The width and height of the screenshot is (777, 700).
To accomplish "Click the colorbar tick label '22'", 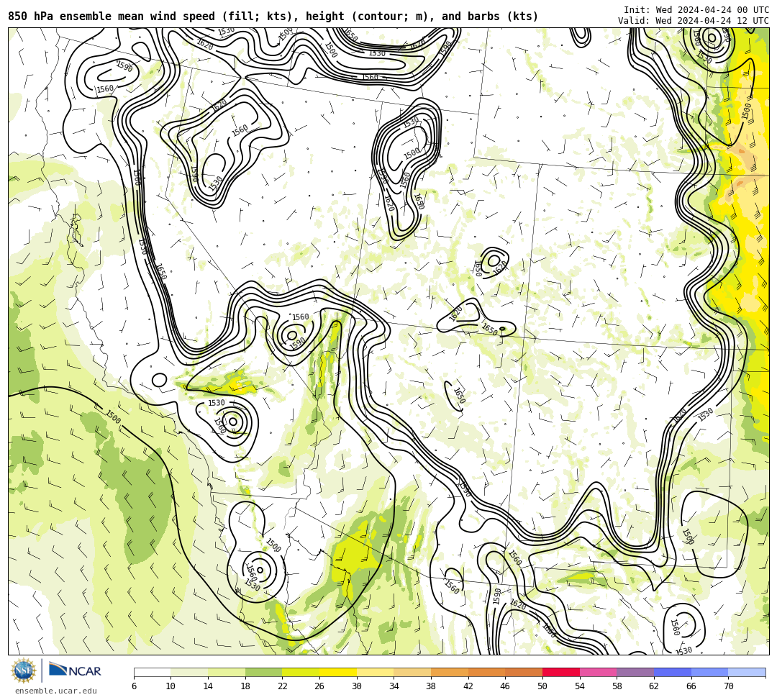I will [x=282, y=686].
